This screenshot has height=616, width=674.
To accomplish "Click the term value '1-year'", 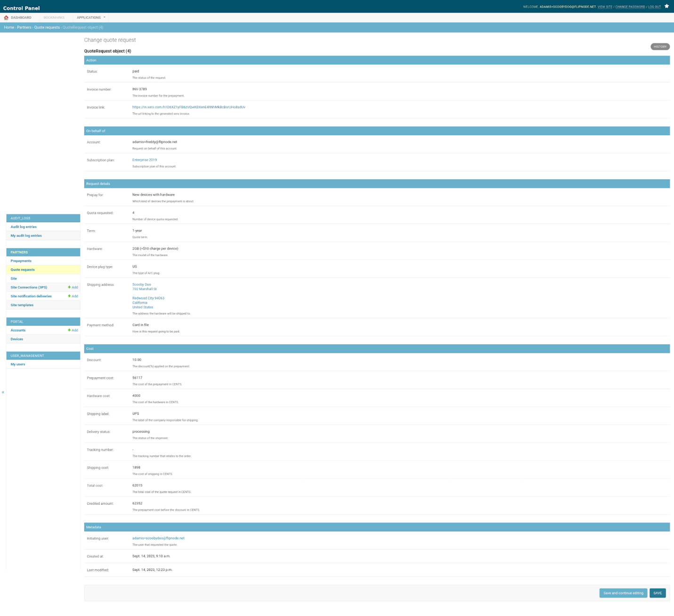I will pyautogui.click(x=137, y=231).
